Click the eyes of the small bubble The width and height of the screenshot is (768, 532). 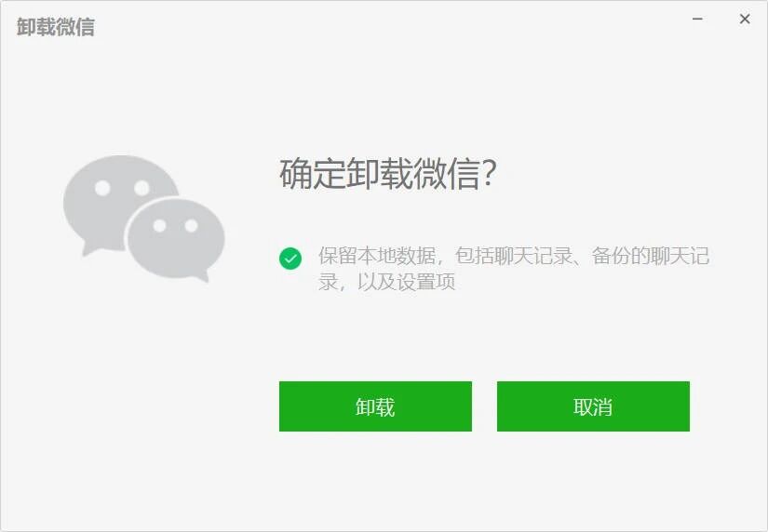tap(175, 226)
